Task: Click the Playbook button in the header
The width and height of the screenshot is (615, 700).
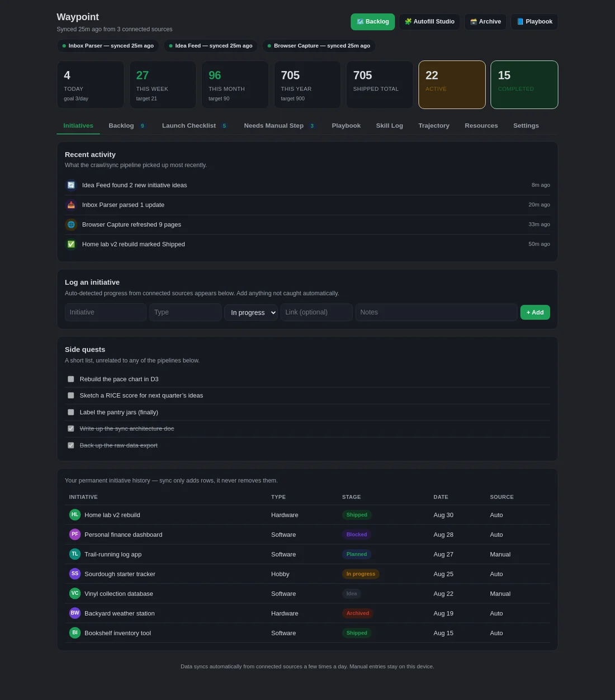Action: tap(534, 22)
